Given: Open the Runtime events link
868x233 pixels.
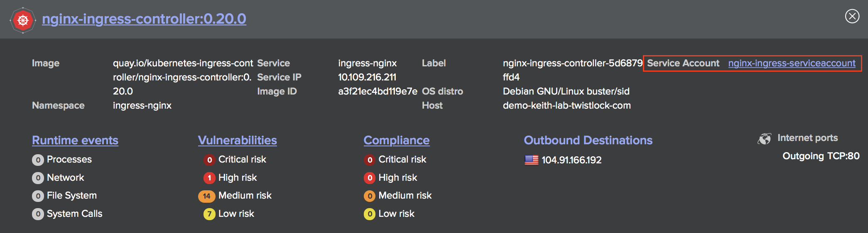Looking at the screenshot, I should pyautogui.click(x=75, y=141).
